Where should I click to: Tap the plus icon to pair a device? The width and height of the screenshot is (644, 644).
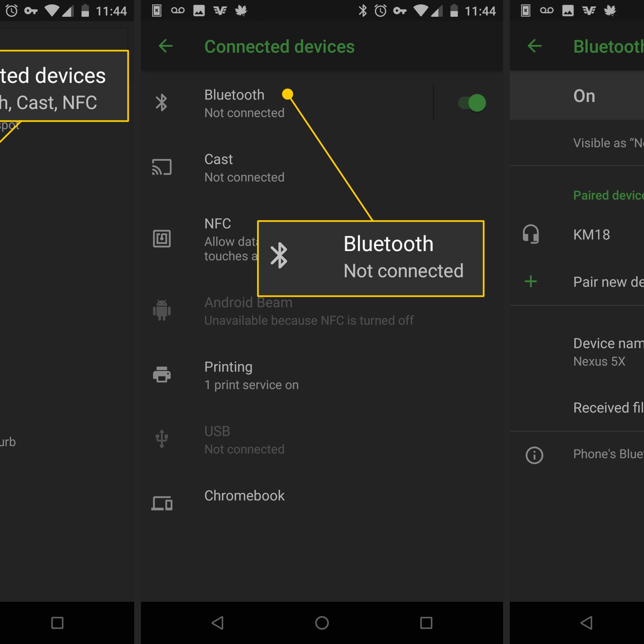click(531, 281)
